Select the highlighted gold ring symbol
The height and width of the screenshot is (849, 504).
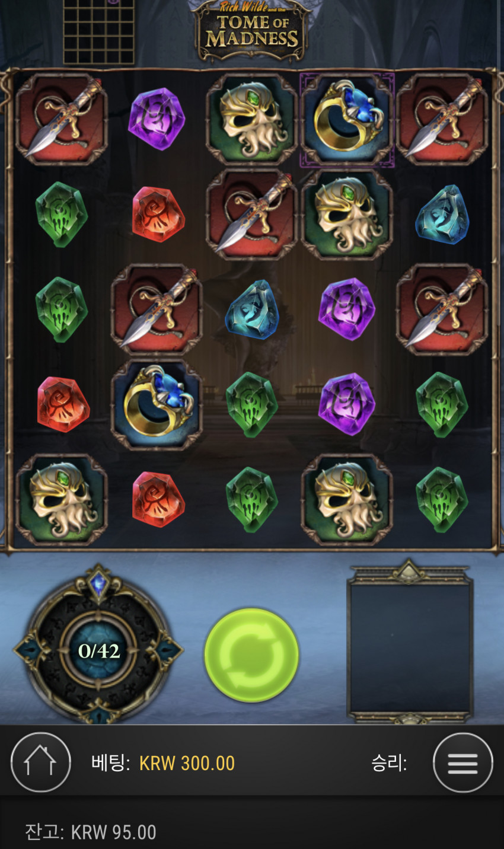coord(347,119)
